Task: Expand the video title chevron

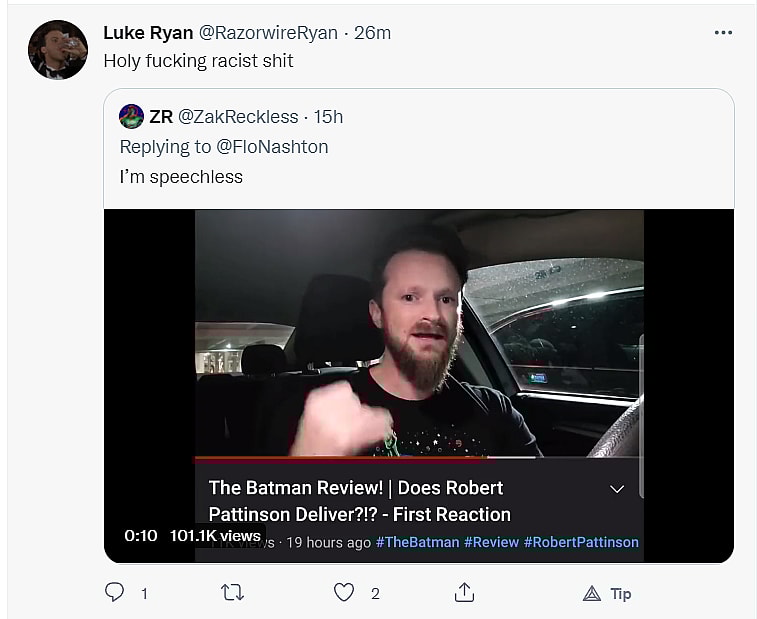Action: 617,489
